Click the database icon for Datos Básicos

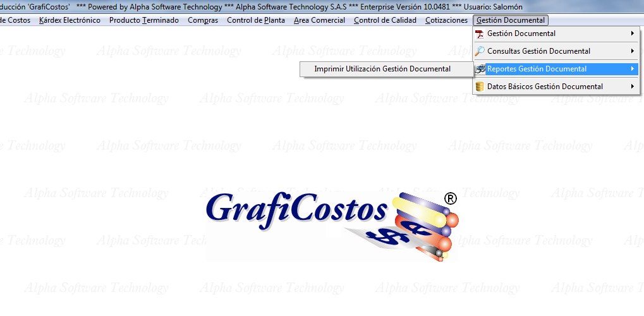480,87
